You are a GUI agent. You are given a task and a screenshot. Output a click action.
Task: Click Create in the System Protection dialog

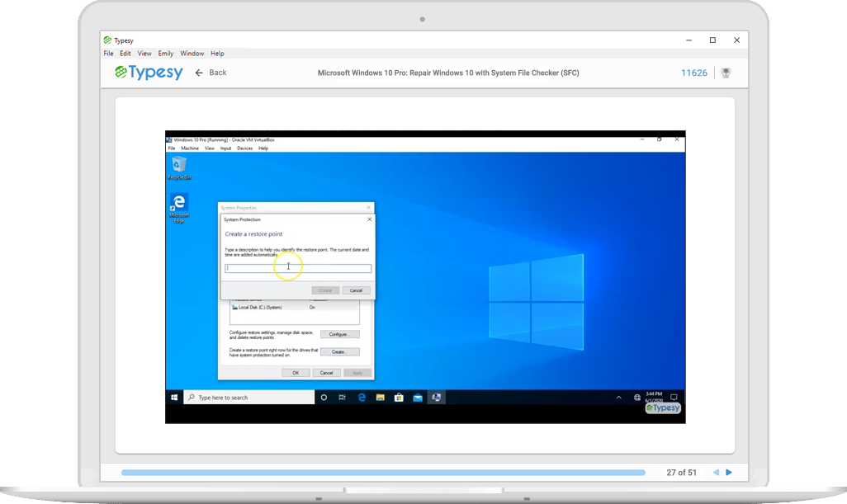pyautogui.click(x=325, y=290)
